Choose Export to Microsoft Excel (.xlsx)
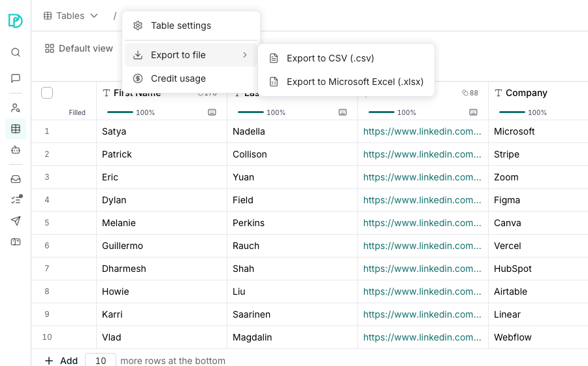This screenshot has height=366, width=588. pos(346,82)
